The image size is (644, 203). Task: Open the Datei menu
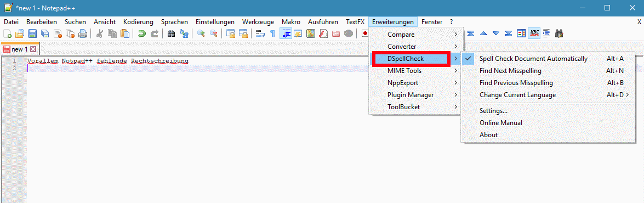click(11, 22)
